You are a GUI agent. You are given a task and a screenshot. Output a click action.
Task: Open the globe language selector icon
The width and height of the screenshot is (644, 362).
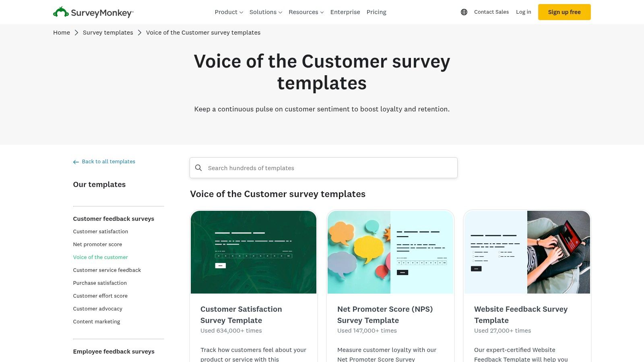pos(464,12)
